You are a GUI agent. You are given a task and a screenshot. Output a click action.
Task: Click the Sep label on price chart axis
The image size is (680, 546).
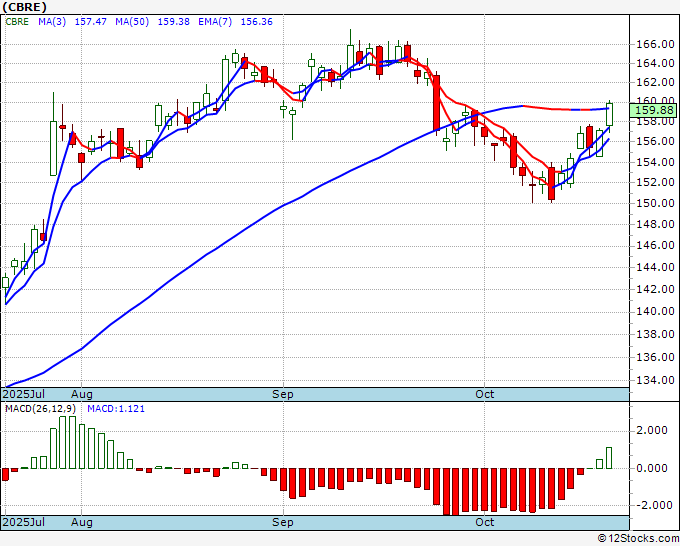(x=283, y=394)
